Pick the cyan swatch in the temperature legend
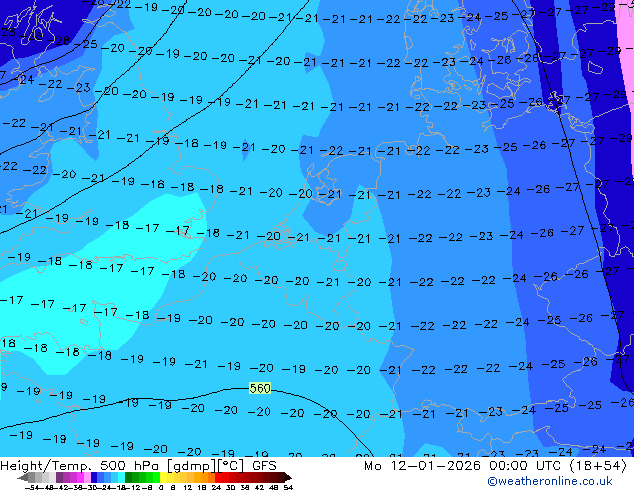Image resolution: width=634 pixels, height=490 pixels. pos(121,477)
